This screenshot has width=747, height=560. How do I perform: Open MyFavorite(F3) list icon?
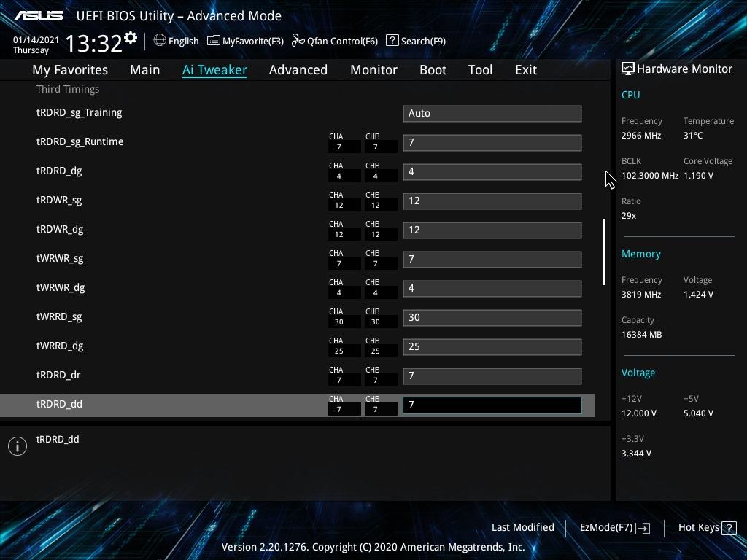214,41
